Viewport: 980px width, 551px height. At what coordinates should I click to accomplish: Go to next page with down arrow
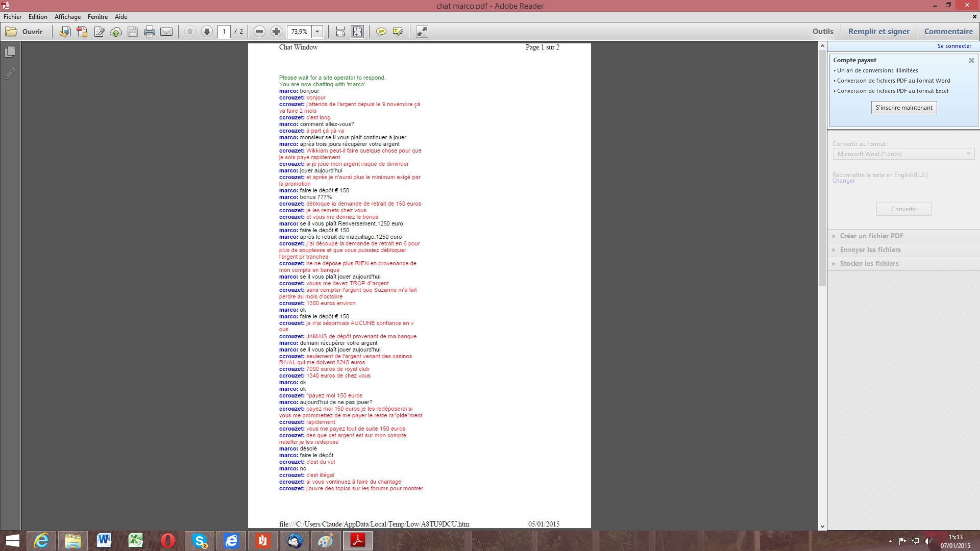207,32
